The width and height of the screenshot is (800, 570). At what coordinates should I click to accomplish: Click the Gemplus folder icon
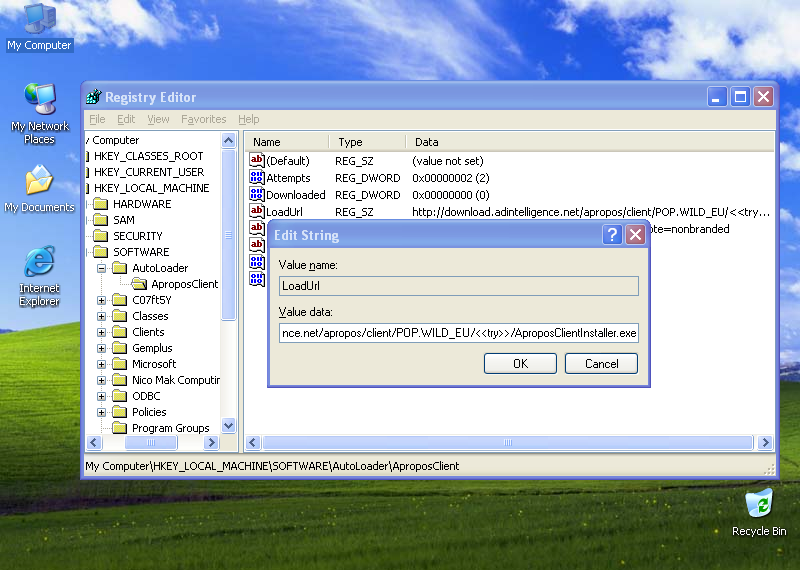click(119, 348)
